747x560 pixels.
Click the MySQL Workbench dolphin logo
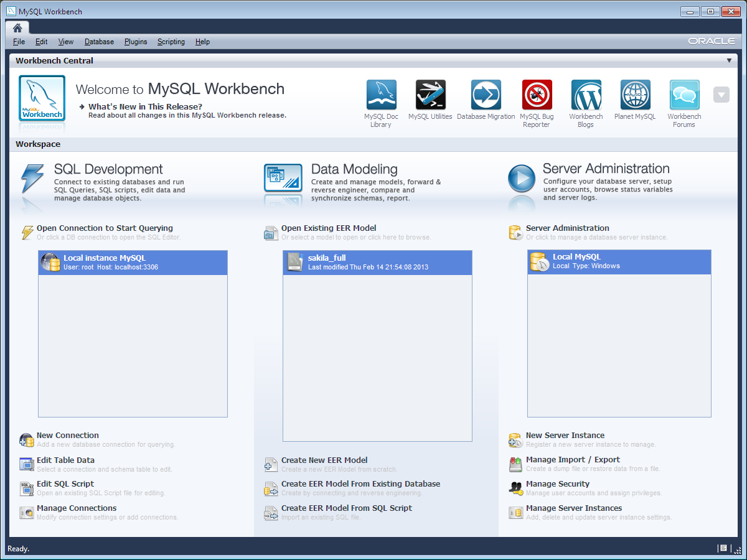tap(42, 98)
